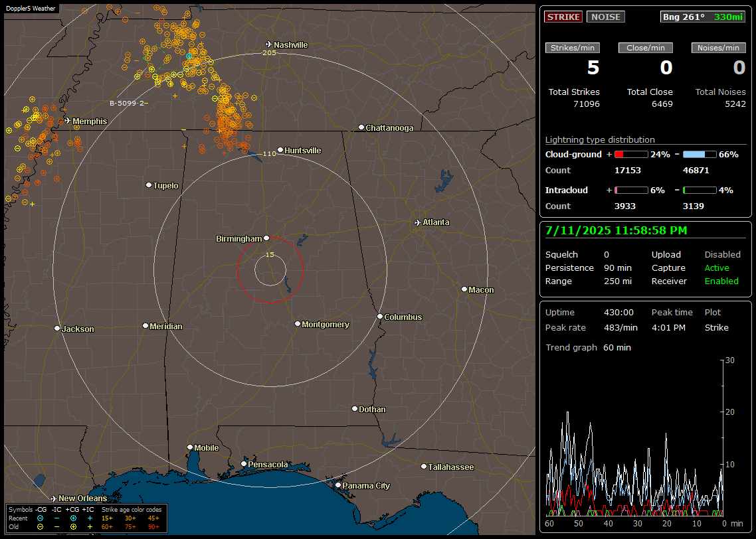Click the Birmingham city marker dot

[266, 238]
